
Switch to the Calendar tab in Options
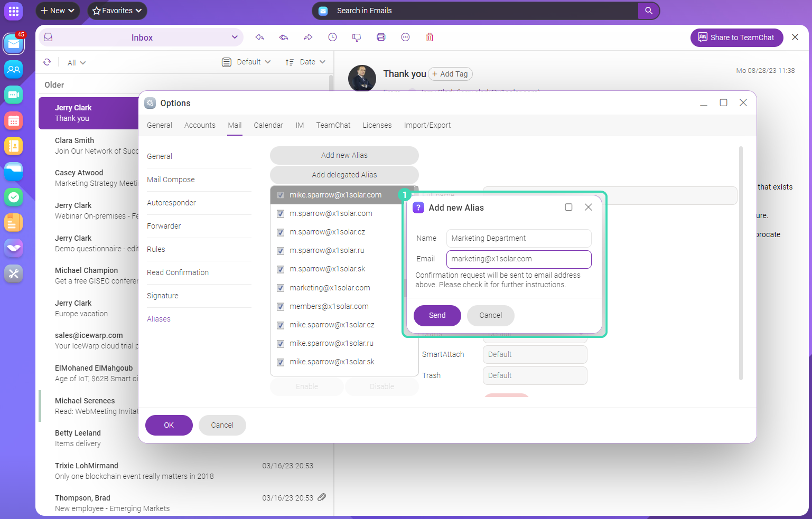(x=268, y=125)
